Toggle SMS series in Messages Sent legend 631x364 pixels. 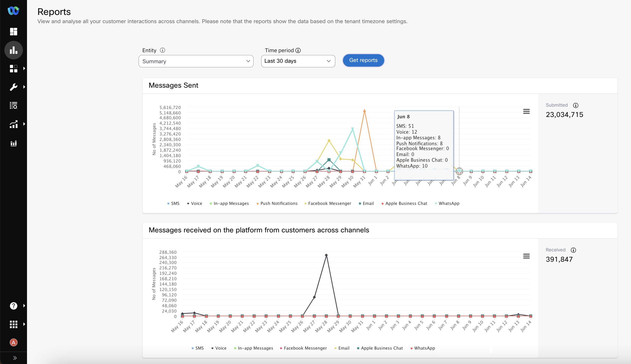click(x=173, y=203)
